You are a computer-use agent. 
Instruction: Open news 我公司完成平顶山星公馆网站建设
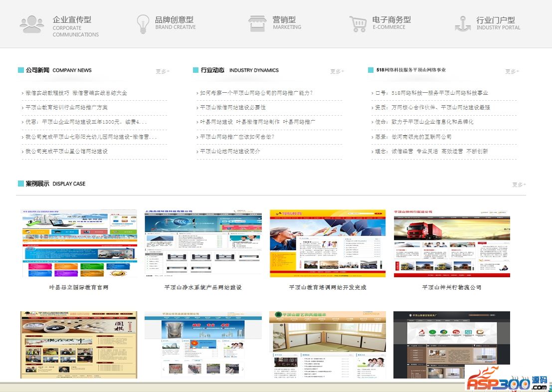pos(66,151)
